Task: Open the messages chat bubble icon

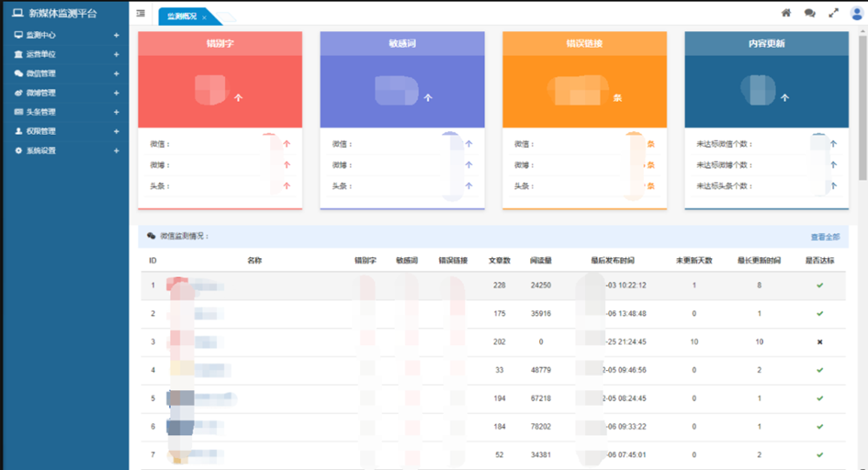Action: (810, 13)
